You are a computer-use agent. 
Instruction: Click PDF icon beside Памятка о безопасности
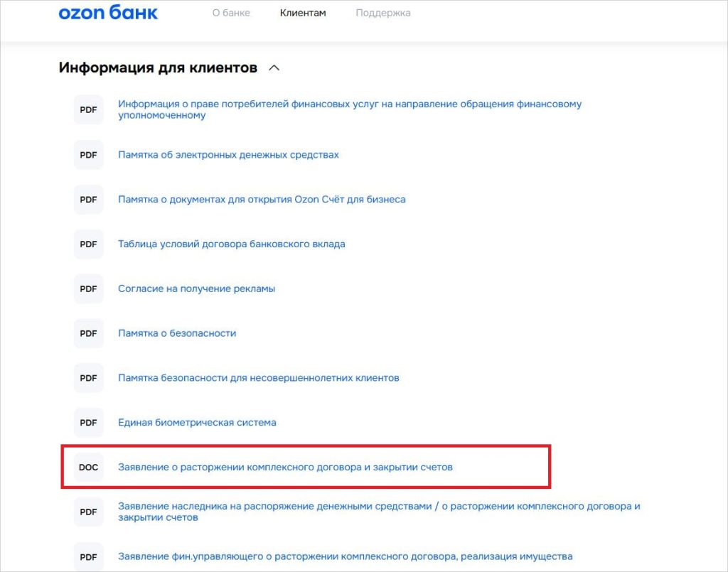click(x=88, y=333)
